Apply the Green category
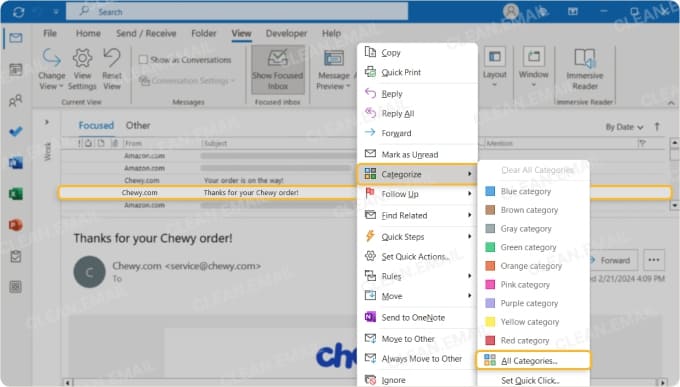The image size is (680, 387). coord(534,247)
